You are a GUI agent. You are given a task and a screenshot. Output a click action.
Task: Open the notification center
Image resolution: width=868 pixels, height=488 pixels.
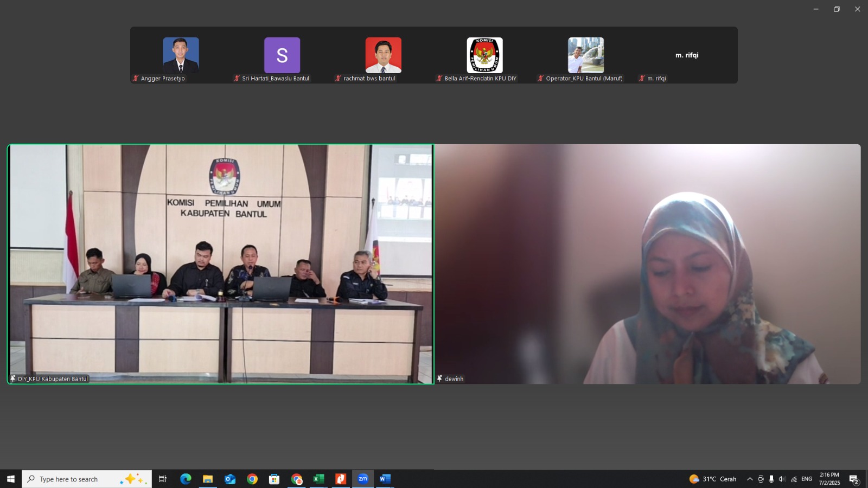click(x=853, y=479)
